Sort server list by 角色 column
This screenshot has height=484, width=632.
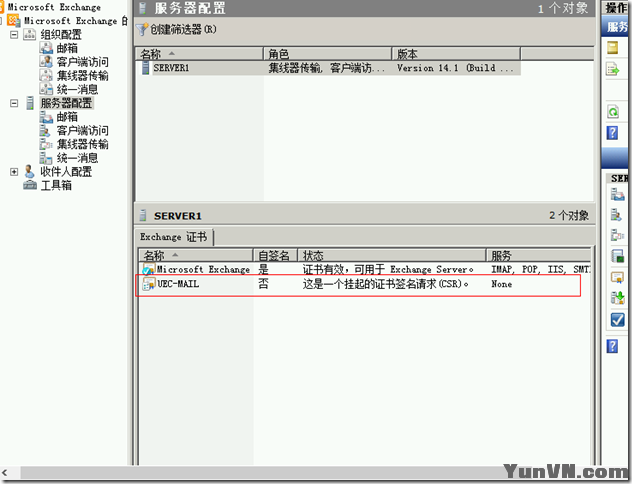(328, 54)
